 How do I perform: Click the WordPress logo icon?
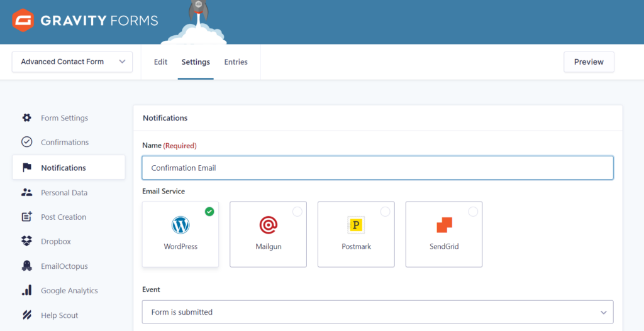click(x=180, y=225)
